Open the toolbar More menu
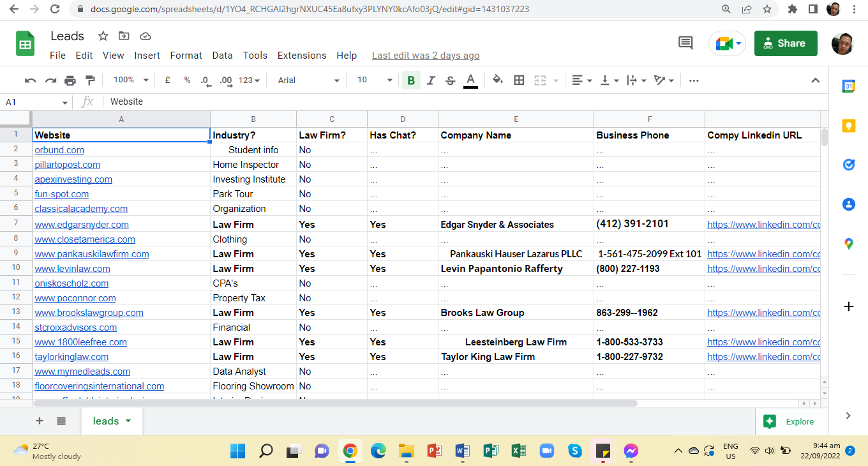Screen dimensions: 868x466 694,80
